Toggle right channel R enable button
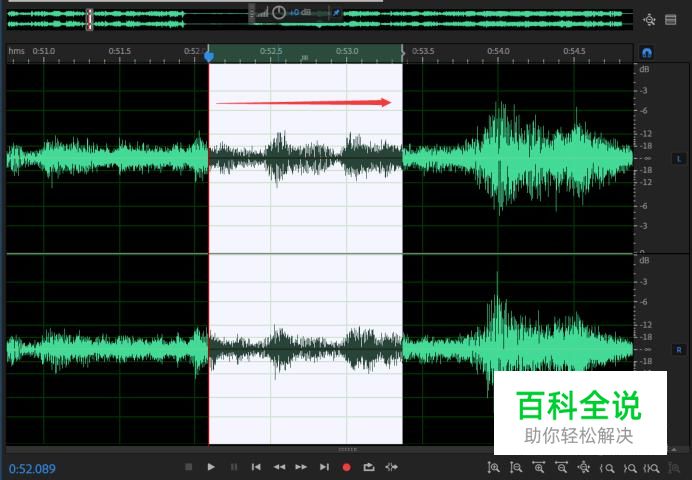The image size is (692, 480). (679, 350)
